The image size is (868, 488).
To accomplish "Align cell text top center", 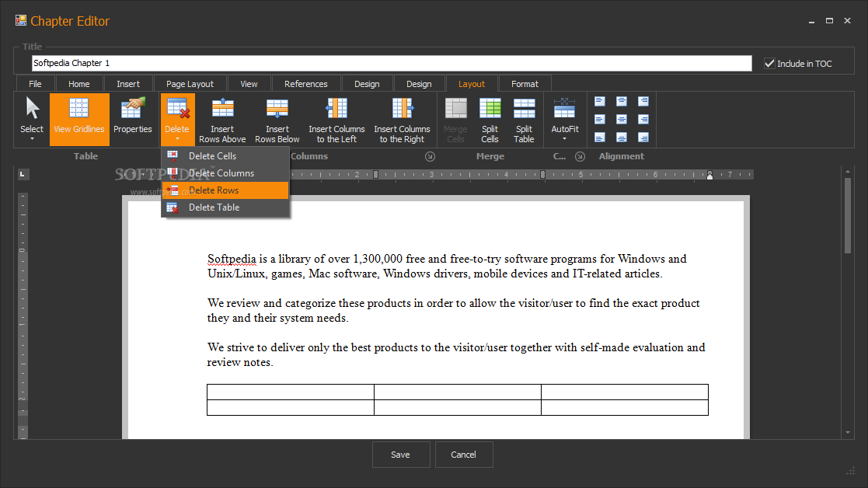I will [x=622, y=101].
